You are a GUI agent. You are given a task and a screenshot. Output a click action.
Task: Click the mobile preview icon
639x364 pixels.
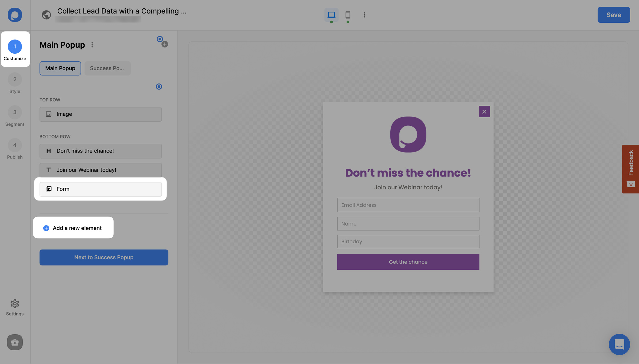pyautogui.click(x=347, y=15)
